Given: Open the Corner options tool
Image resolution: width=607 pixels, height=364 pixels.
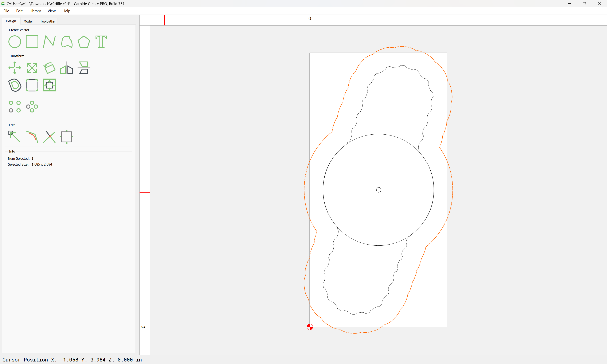Looking at the screenshot, I should coord(32,85).
